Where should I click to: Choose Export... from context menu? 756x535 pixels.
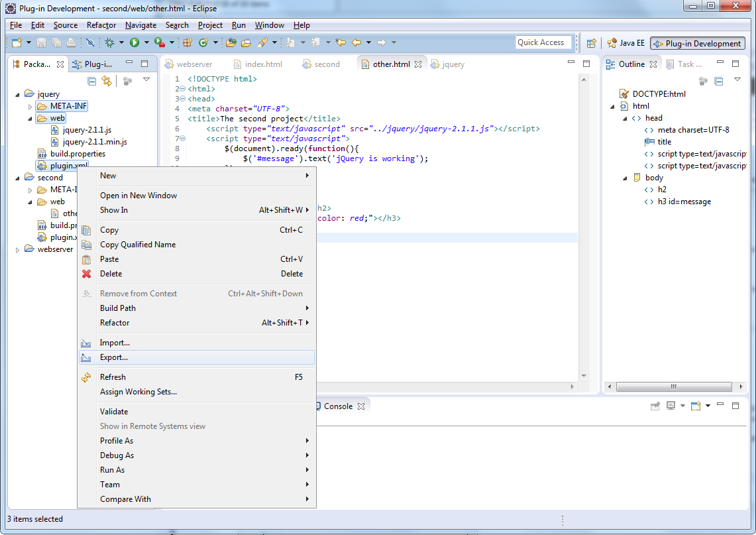[x=197, y=357]
